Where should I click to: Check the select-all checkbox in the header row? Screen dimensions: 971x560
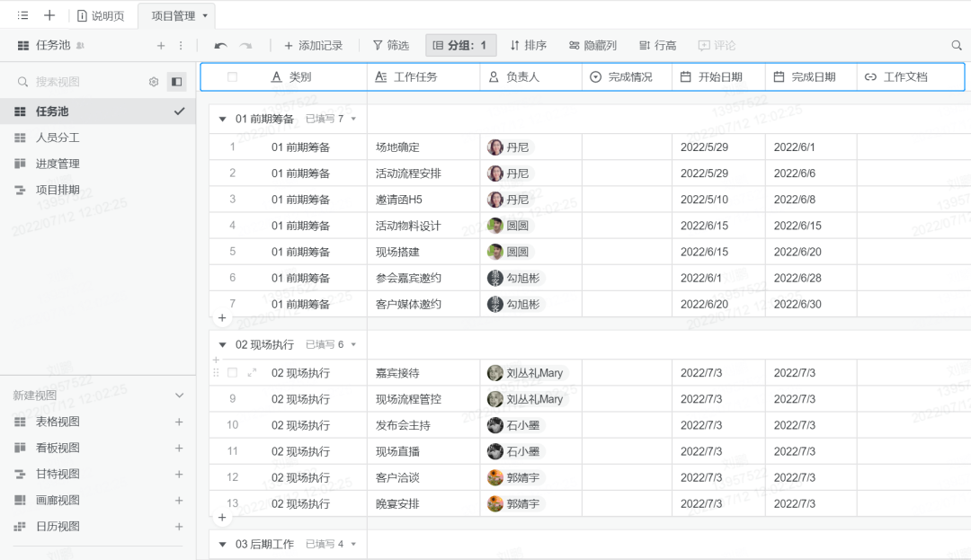232,76
